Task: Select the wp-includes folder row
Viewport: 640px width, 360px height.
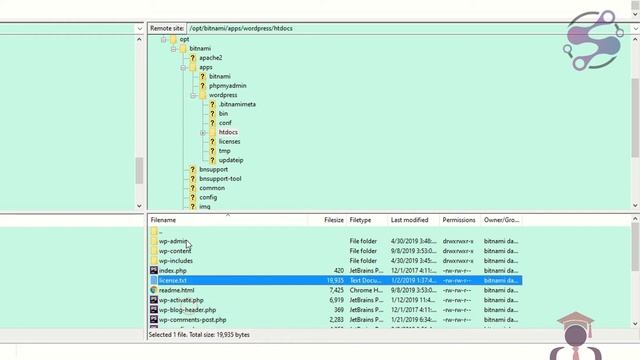Action: (335, 261)
